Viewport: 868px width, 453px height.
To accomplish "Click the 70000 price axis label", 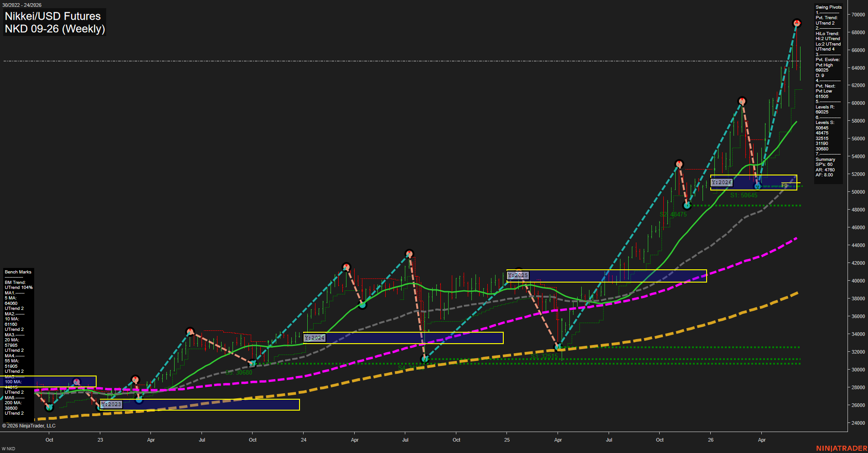I will click(x=858, y=15).
